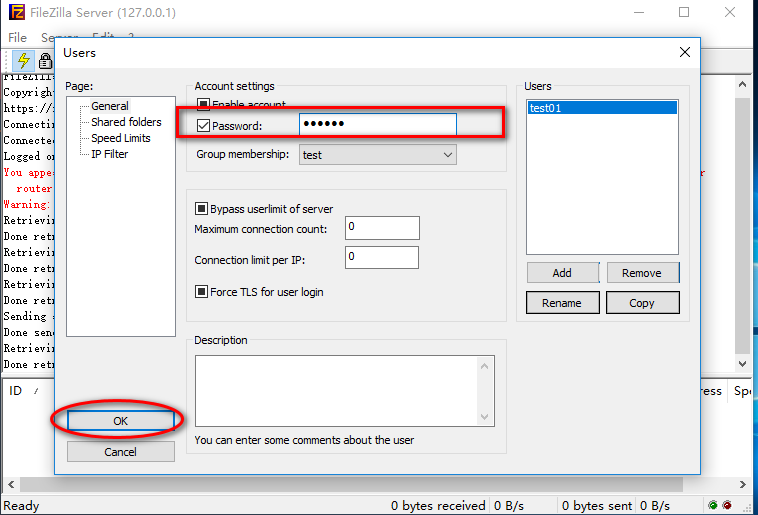Click the Connection limit per IP field
This screenshot has height=515, width=758.
coord(382,257)
